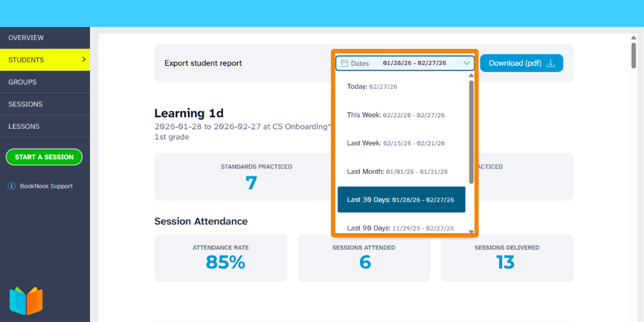Click the dropdown list scroll up arrow
The width and height of the screenshot is (644, 322).
(x=471, y=75)
